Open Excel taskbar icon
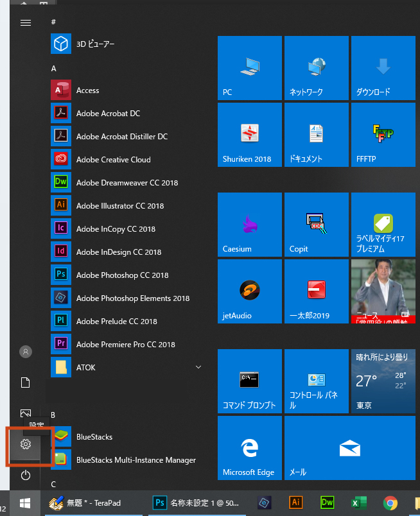Screen dimensions: 420x516 [359, 503]
